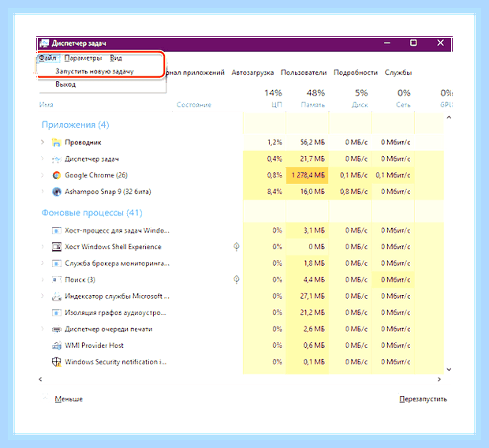Expand Диспетчер очереди печати row
489x448 pixels.
tap(43, 329)
